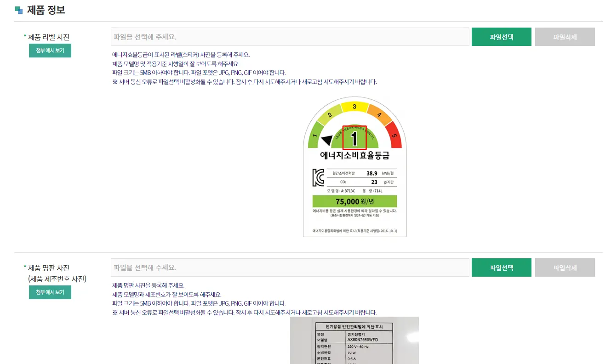Click the KC certification mark on the label

pyautogui.click(x=317, y=177)
